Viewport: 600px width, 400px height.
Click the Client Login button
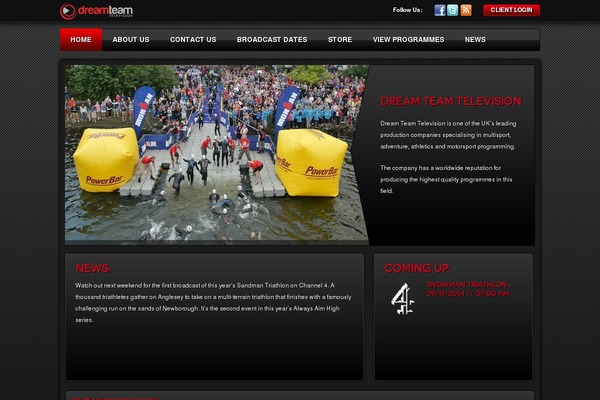(x=511, y=10)
